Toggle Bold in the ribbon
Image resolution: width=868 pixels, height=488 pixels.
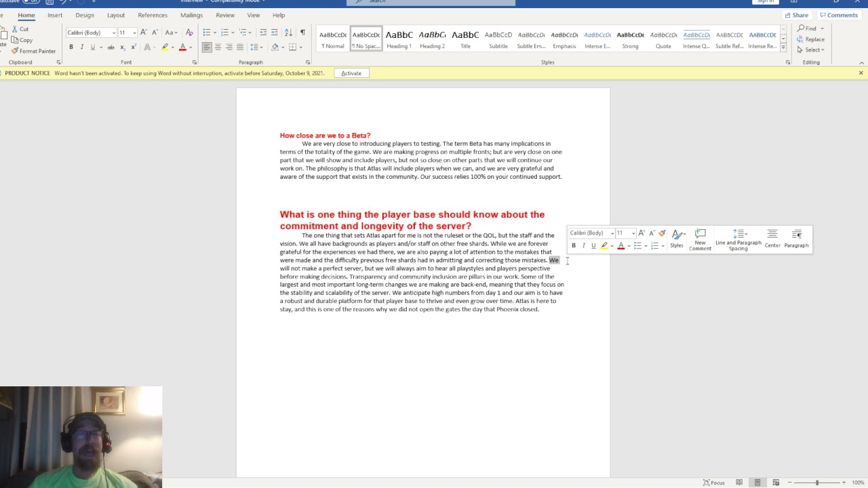click(x=71, y=47)
